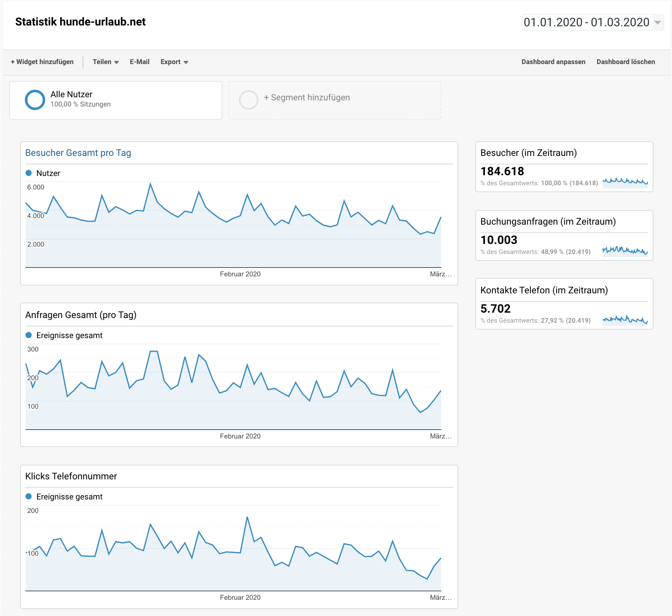
Task: Click the 'Anfragen Gesamt (pro Tag)' widget title
Action: (81, 315)
